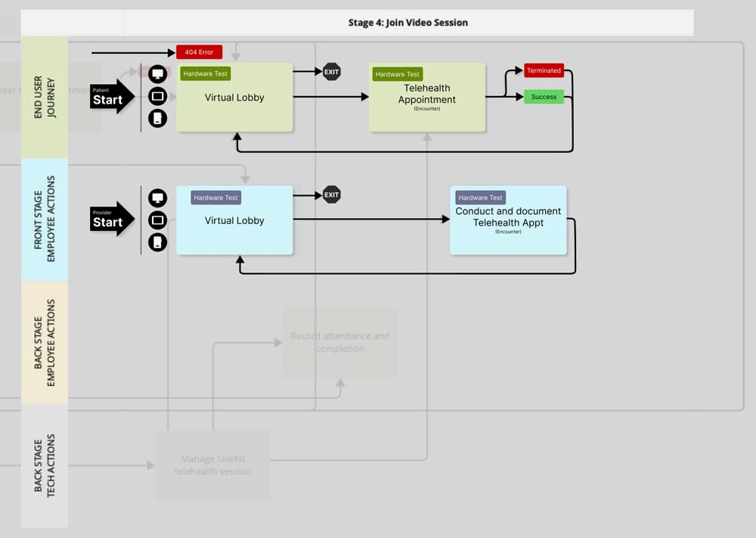Click Hardware Test tag on Telehealth Appointment
This screenshot has height=538, width=756.
click(x=397, y=74)
